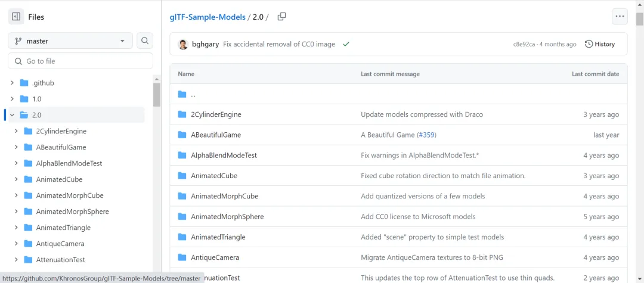Open commit hash c8e92ca
644x283 pixels.
point(524,44)
